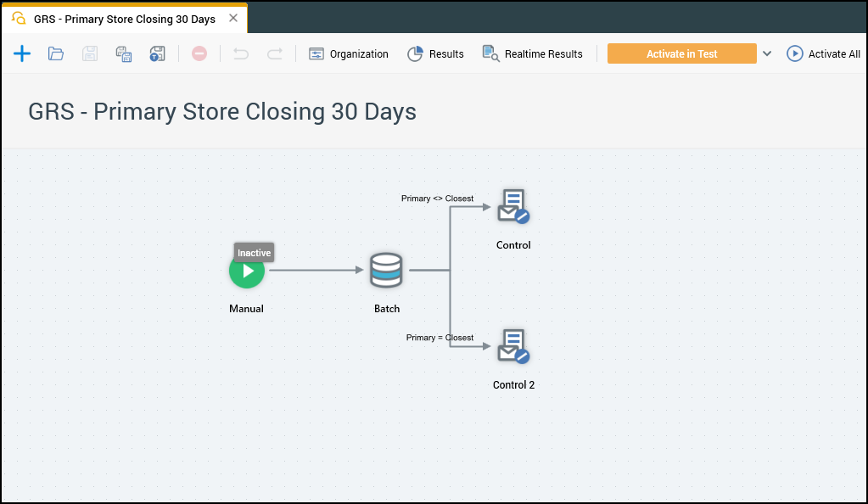The image size is (868, 504).
Task: Expand the Activate in Test dropdown arrow
Action: point(767,53)
